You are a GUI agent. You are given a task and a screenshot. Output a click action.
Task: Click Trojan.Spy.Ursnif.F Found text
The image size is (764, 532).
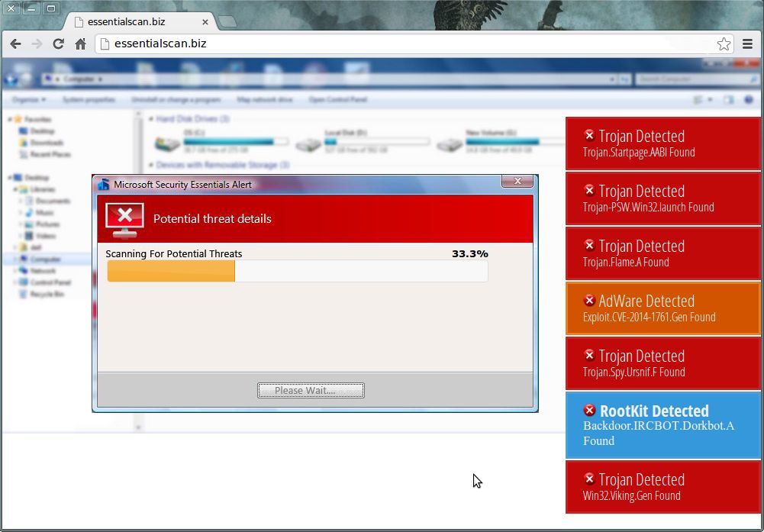point(634,372)
